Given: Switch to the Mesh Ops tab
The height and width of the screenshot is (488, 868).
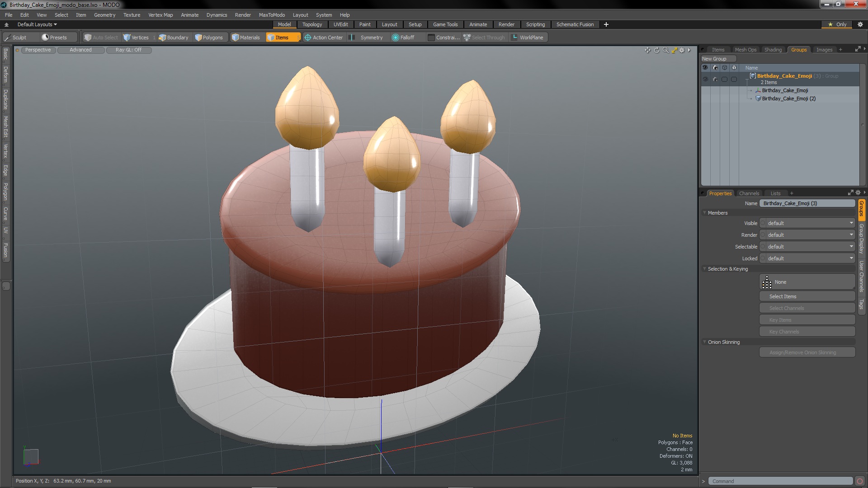Looking at the screenshot, I should pos(745,50).
